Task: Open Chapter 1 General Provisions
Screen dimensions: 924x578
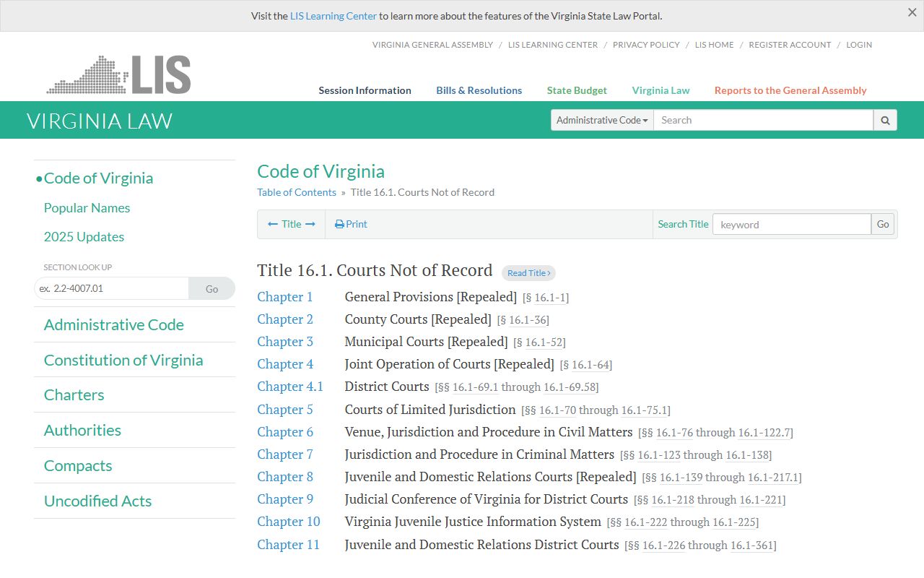Action: (x=285, y=297)
